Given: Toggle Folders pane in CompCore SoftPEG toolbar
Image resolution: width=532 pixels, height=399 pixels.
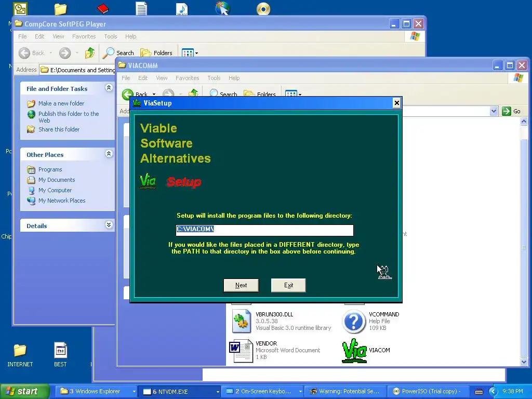Looking at the screenshot, I should (x=156, y=53).
